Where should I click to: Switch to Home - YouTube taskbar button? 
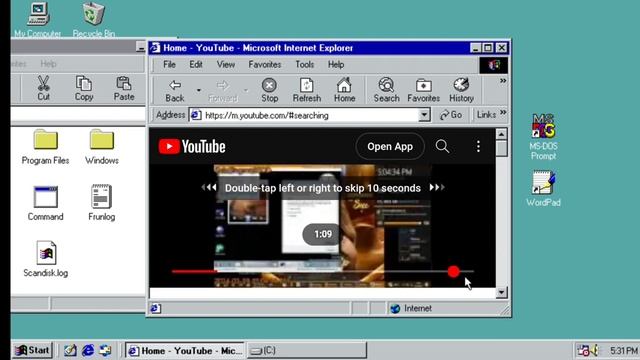(x=184, y=351)
